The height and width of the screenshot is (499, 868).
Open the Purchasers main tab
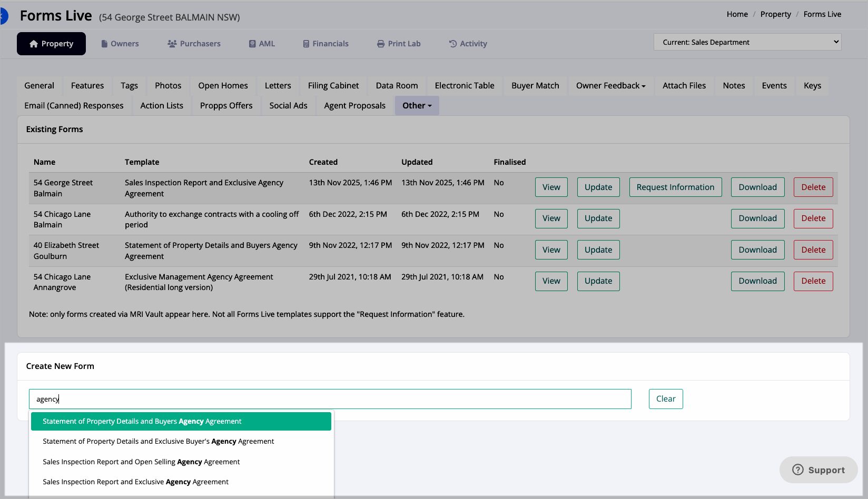(x=194, y=44)
